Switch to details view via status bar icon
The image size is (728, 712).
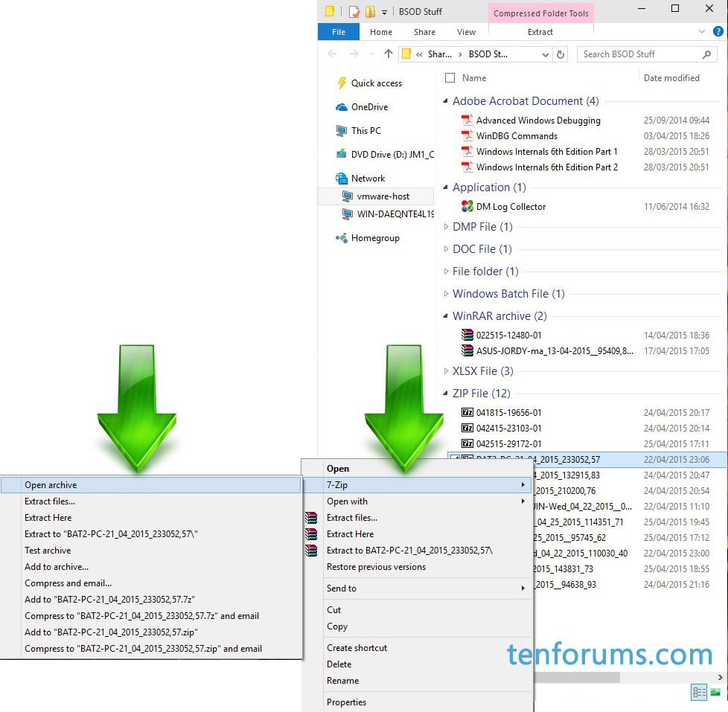(x=698, y=692)
